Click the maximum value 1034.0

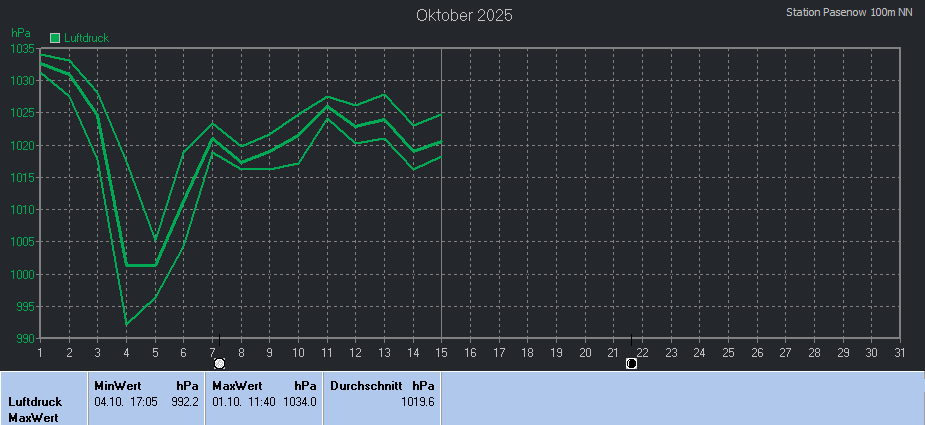[300, 401]
